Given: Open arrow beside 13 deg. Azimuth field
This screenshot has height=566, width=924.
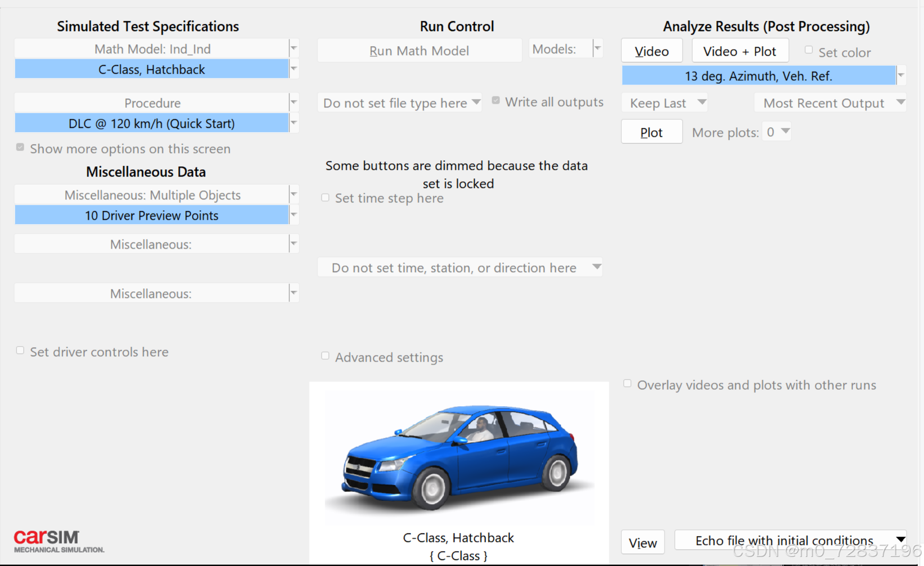Looking at the screenshot, I should point(901,75).
